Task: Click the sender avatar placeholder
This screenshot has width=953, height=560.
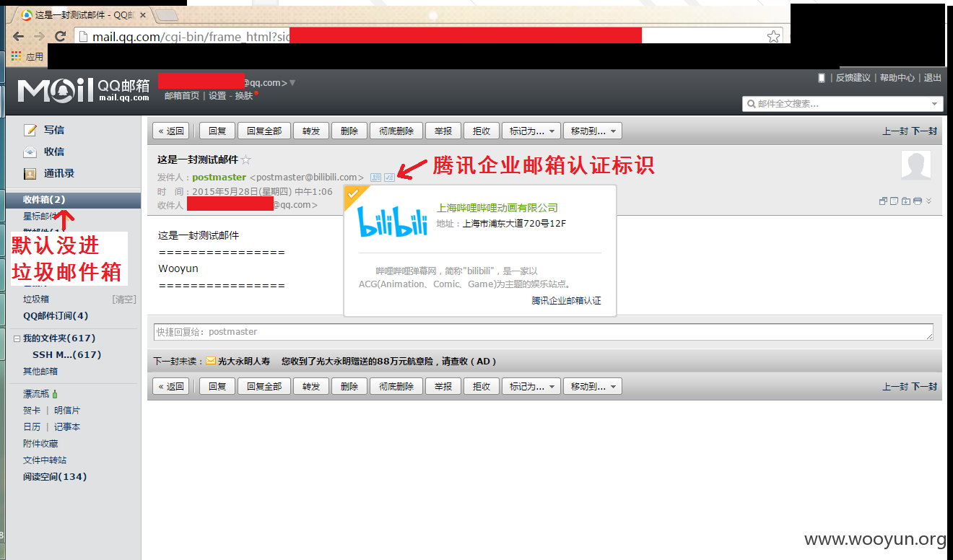Action: 916,165
